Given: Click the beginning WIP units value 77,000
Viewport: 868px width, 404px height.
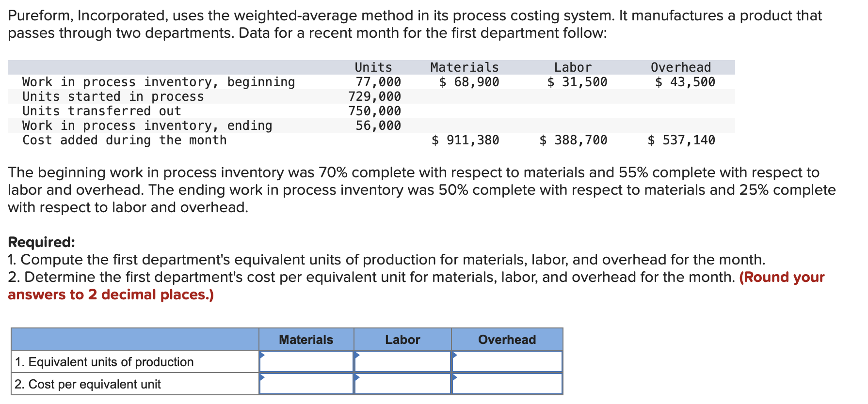Looking at the screenshot, I should point(378,82).
